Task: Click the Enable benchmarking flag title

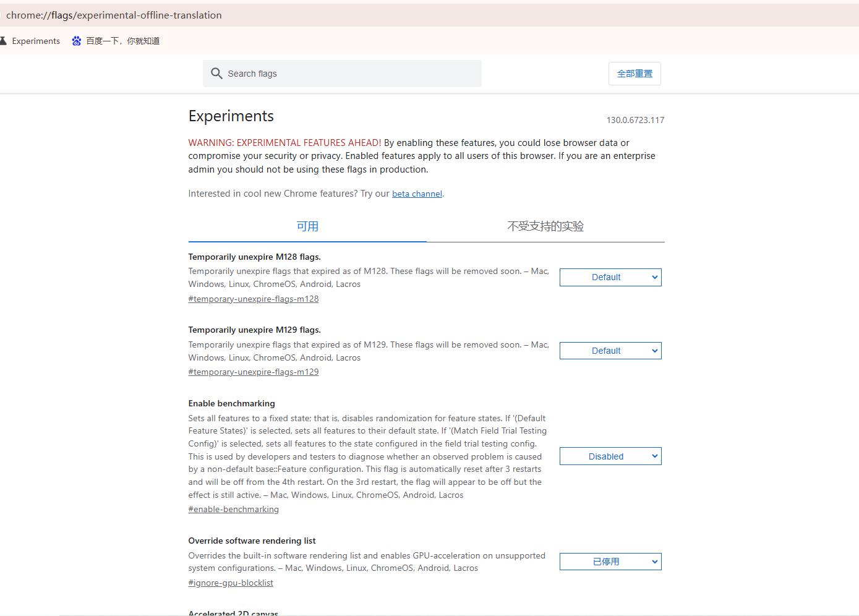Action: (x=232, y=403)
